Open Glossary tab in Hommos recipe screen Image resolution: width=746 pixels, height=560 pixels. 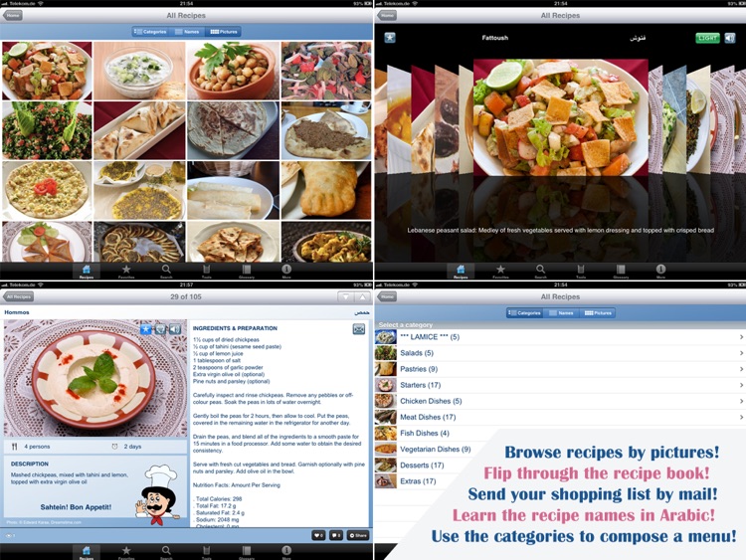(x=247, y=552)
